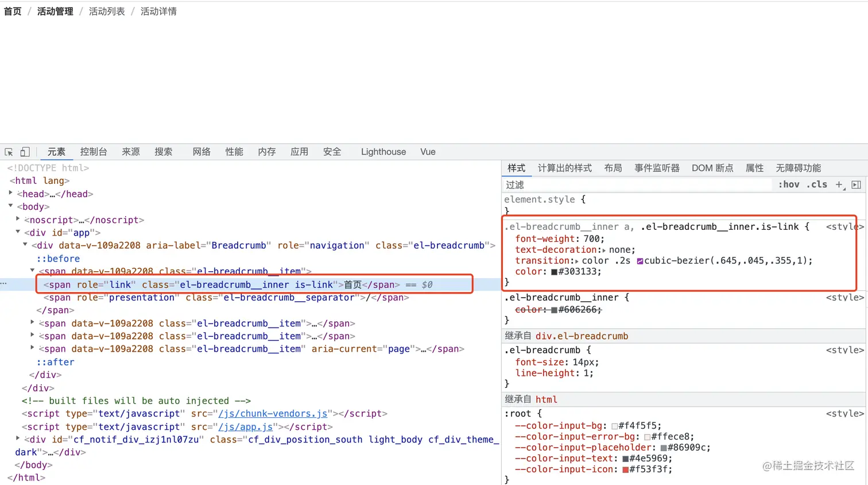Select the ::before pseudo-element node
Viewport: 868px width, 485px height.
pos(58,259)
